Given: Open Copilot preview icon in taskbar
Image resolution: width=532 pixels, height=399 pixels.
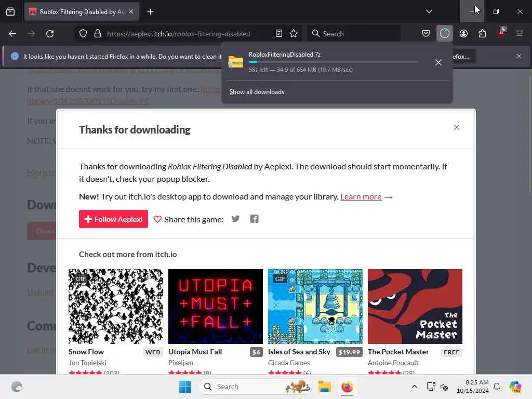Looking at the screenshot, I should pyautogui.click(x=515, y=387).
